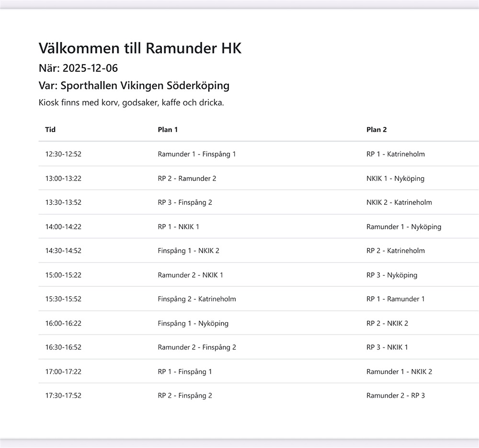Select the 14:00-14:22 time slot

click(63, 227)
